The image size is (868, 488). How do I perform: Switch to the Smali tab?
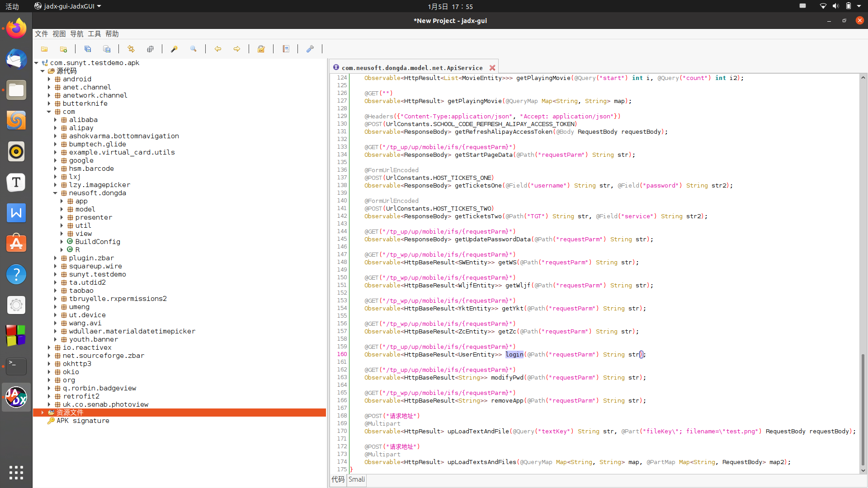(x=357, y=479)
